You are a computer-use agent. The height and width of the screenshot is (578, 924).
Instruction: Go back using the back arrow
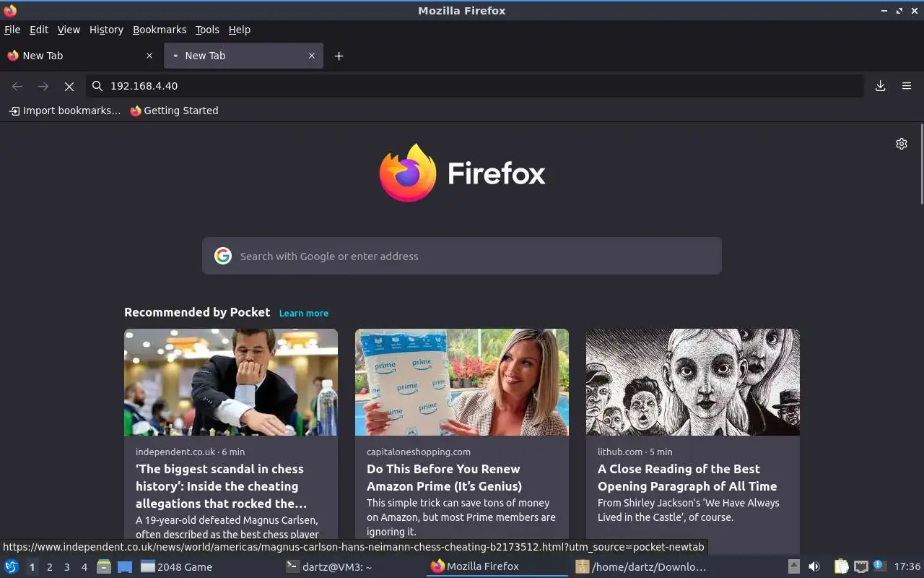click(17, 86)
